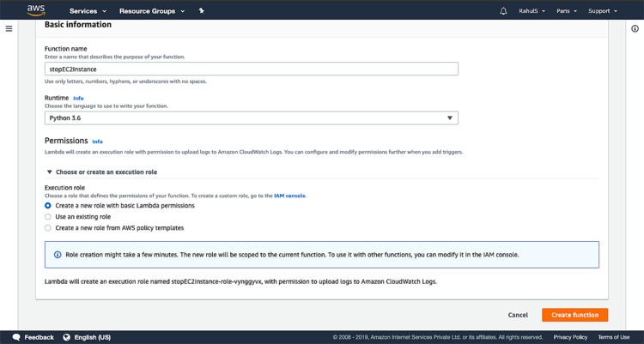
Task: Choose 'Create a new role from AWS policy templates'
Action: [x=48, y=228]
